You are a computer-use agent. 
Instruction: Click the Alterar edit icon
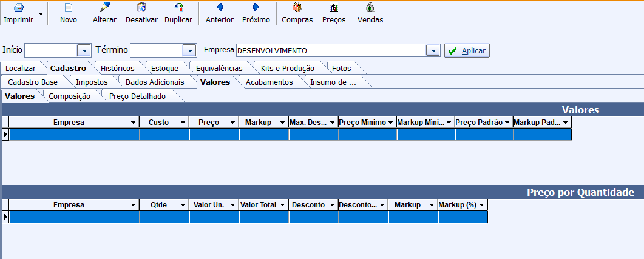105,8
